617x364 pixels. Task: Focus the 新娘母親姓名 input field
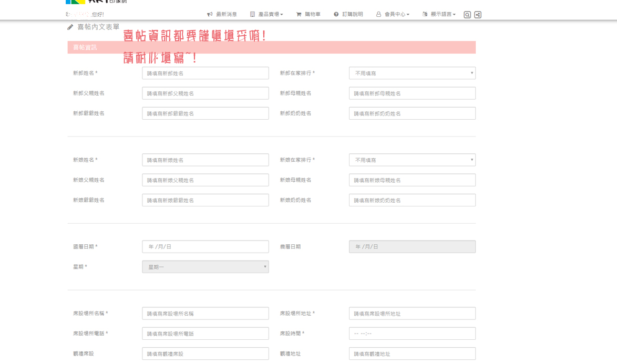coord(412,180)
